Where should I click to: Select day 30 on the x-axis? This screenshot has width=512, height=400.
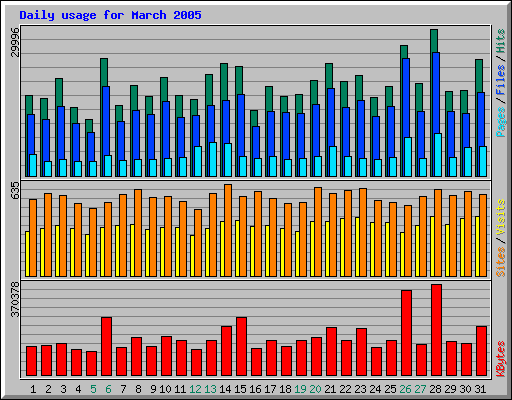coord(465,389)
